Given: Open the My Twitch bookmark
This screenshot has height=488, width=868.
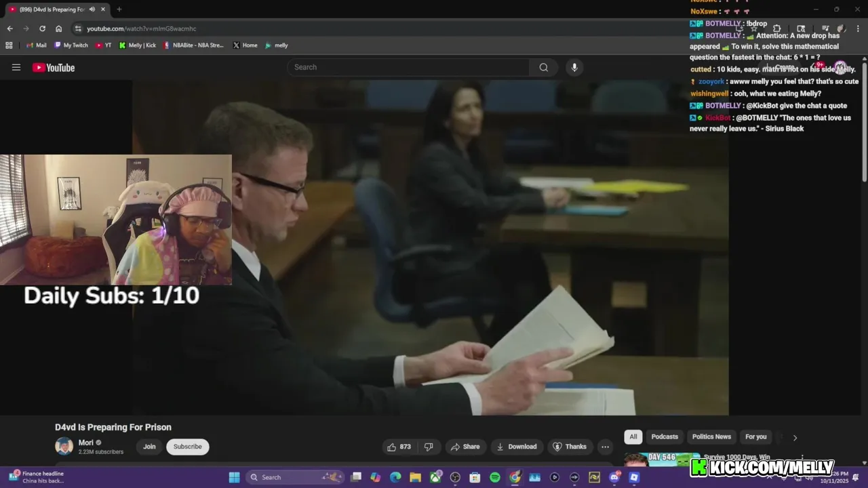Looking at the screenshot, I should (x=71, y=45).
